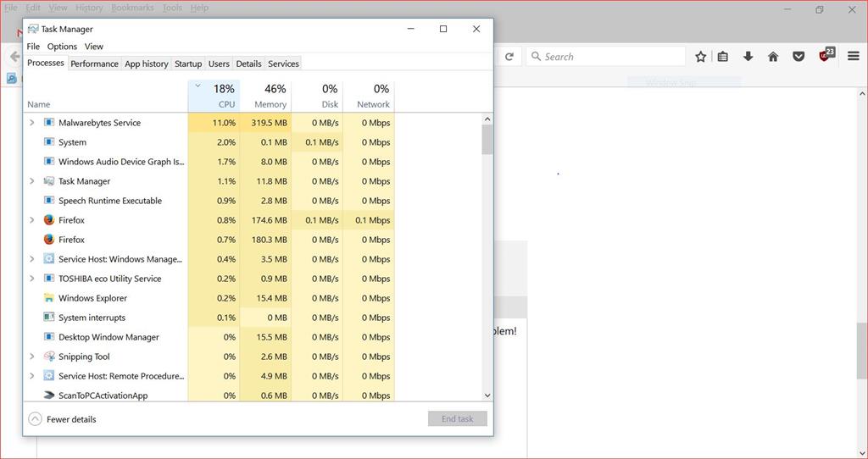The width and height of the screenshot is (868, 459).
Task: Open the Firefox hamburger menu
Action: pyautogui.click(x=853, y=57)
